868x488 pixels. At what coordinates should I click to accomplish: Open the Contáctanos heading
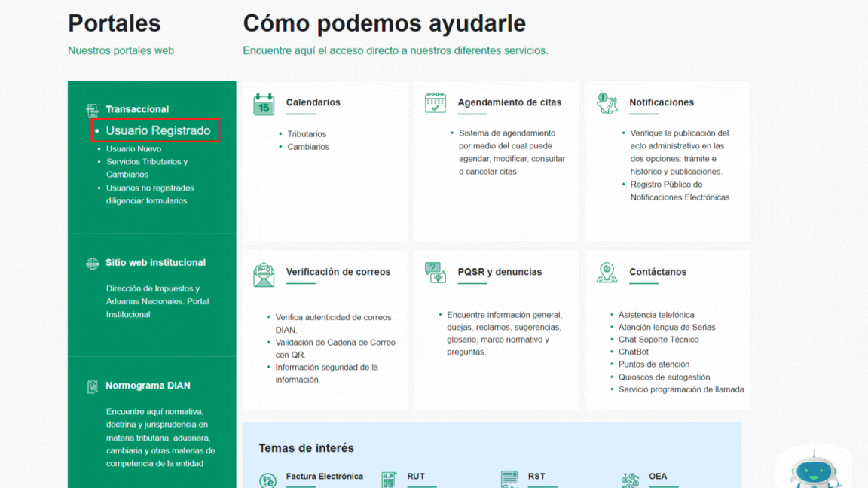tap(658, 272)
